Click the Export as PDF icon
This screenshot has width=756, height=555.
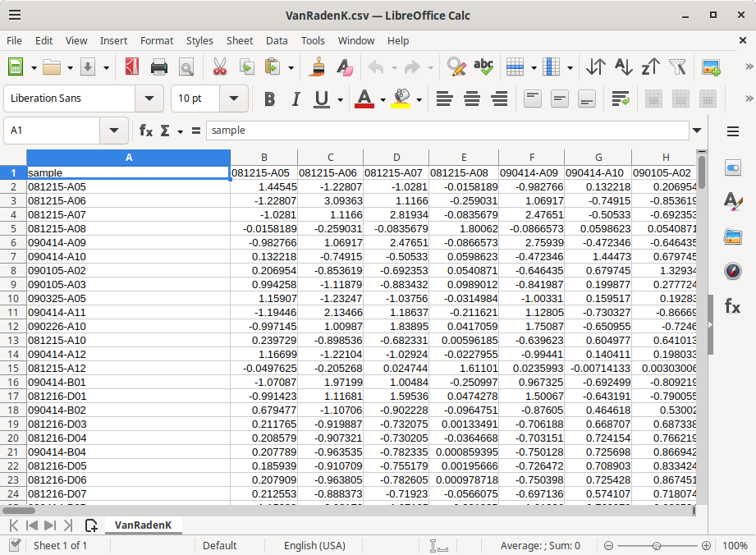click(132, 67)
